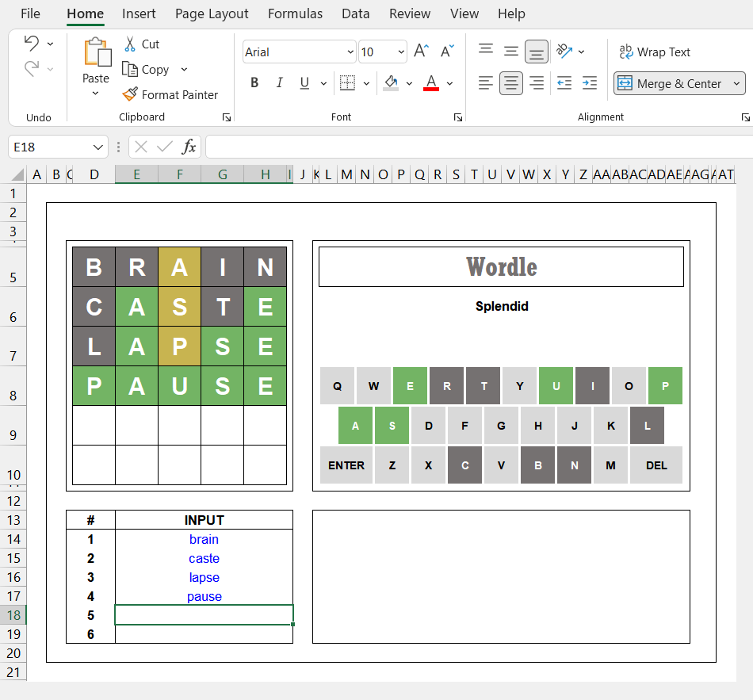Image resolution: width=753 pixels, height=700 pixels.
Task: Open the Review menu tab
Action: (410, 13)
